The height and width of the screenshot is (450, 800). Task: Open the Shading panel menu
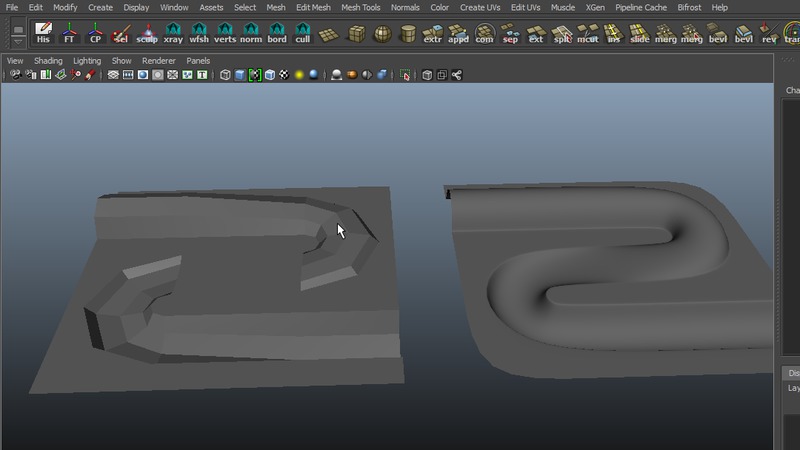click(48, 61)
